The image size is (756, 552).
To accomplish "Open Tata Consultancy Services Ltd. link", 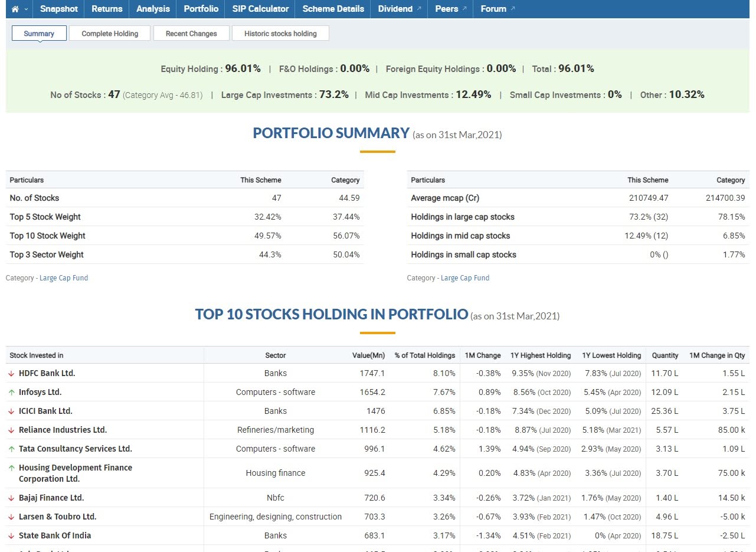I will click(76, 449).
